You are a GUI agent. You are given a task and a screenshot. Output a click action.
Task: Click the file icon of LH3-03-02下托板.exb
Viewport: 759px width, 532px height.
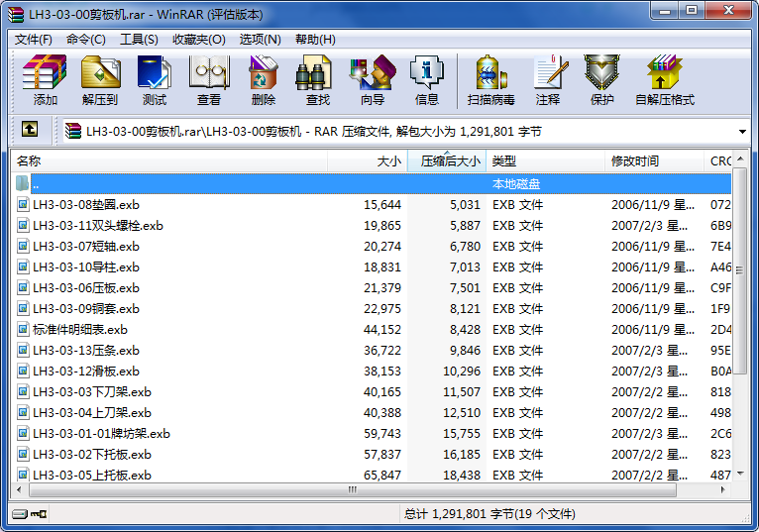(x=23, y=454)
